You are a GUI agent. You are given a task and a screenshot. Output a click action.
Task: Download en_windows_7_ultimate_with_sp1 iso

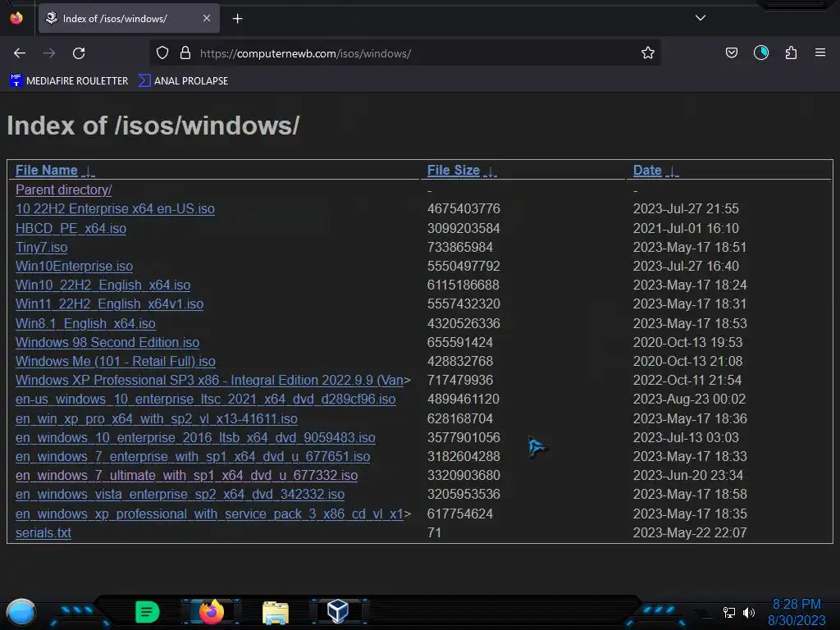tap(186, 475)
